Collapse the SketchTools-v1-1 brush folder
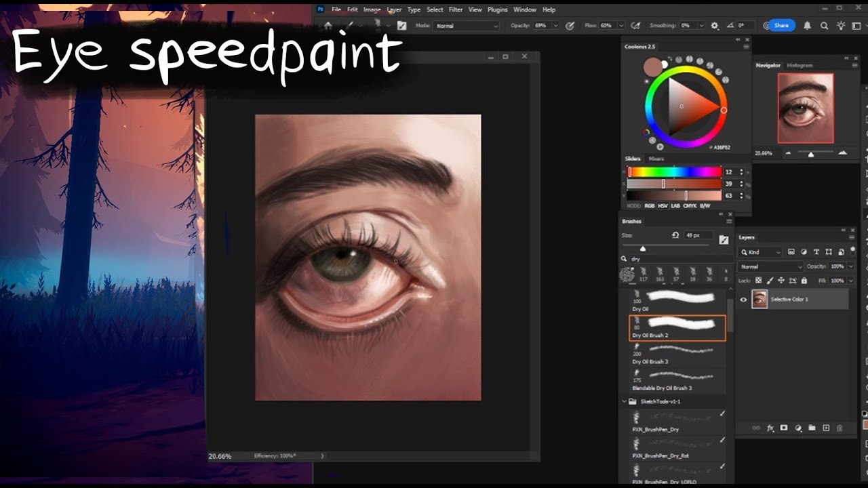This screenshot has width=868, height=488. click(x=625, y=401)
